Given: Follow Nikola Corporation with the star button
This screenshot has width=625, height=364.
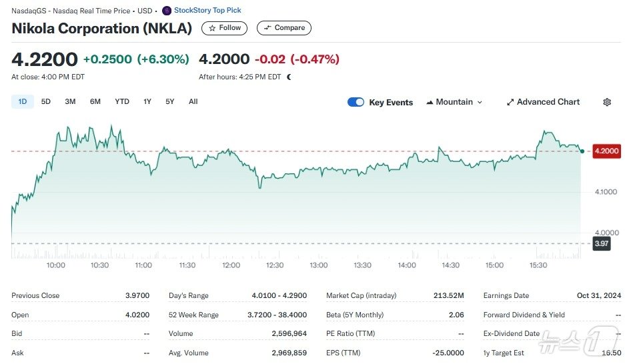Looking at the screenshot, I should [x=224, y=28].
